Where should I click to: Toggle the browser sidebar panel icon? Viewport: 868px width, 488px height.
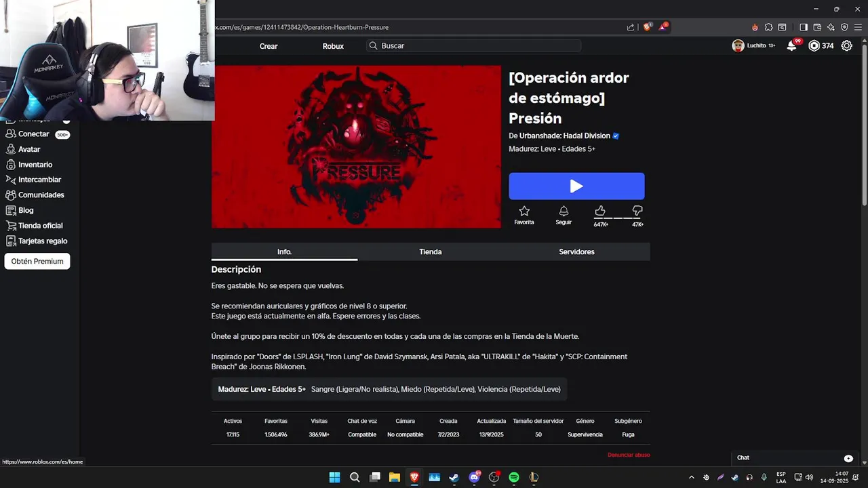(804, 27)
